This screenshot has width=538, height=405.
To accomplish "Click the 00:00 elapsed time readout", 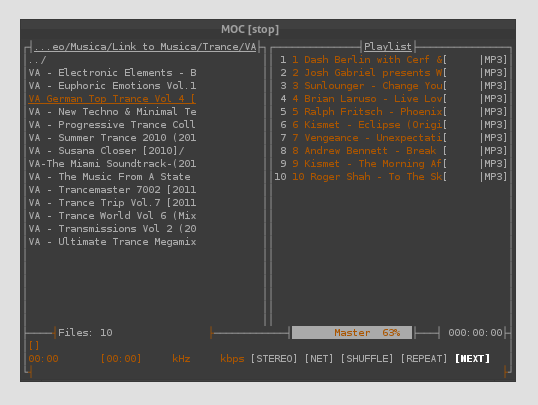I will tap(43, 359).
